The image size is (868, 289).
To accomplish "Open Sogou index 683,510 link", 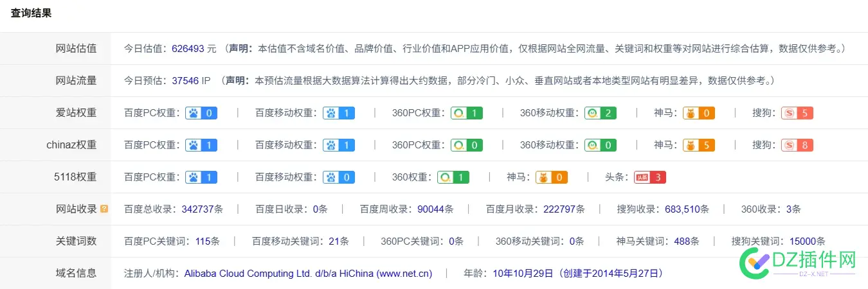I will [x=682, y=209].
